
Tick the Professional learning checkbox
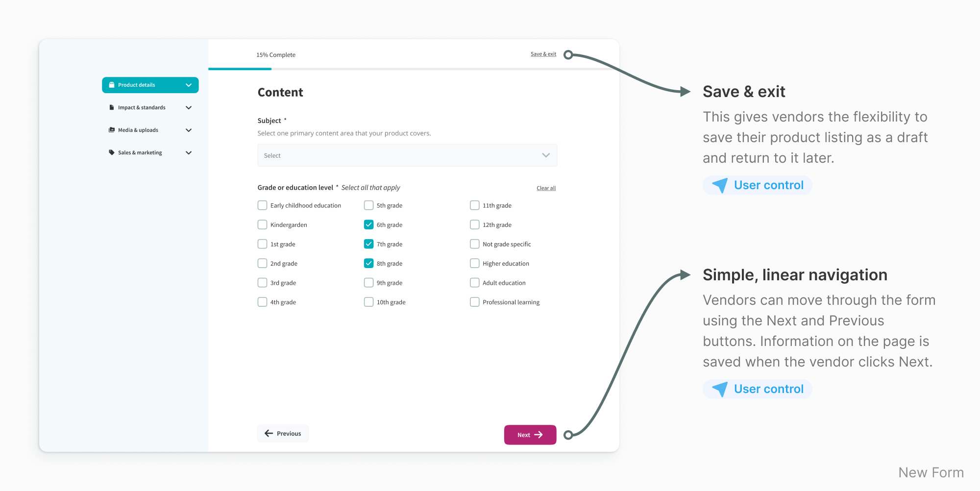point(474,302)
